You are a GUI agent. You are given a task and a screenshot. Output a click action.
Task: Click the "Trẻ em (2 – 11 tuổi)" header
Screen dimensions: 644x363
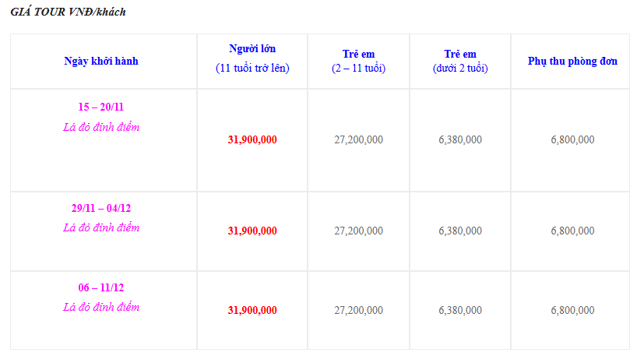pyautogui.click(x=358, y=61)
